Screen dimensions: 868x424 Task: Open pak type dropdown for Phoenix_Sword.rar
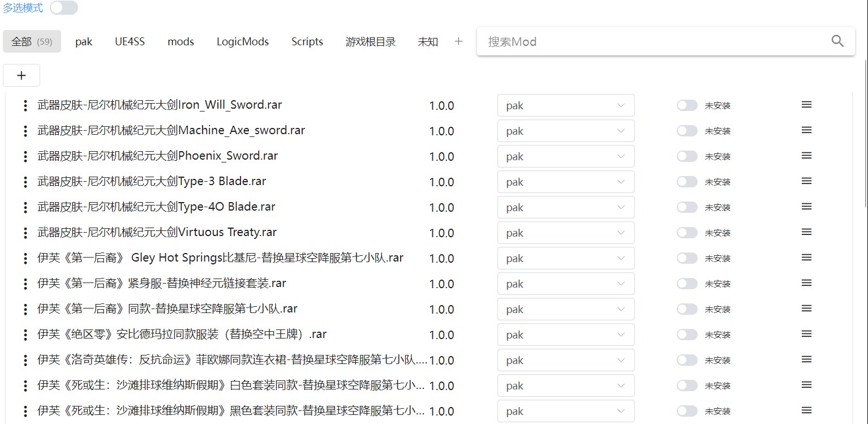pos(565,156)
